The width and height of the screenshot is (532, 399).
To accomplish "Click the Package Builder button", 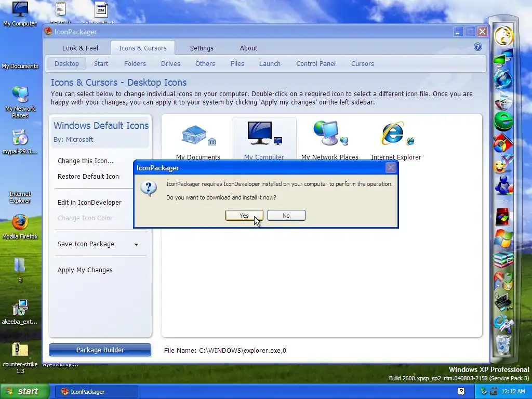I will click(100, 350).
